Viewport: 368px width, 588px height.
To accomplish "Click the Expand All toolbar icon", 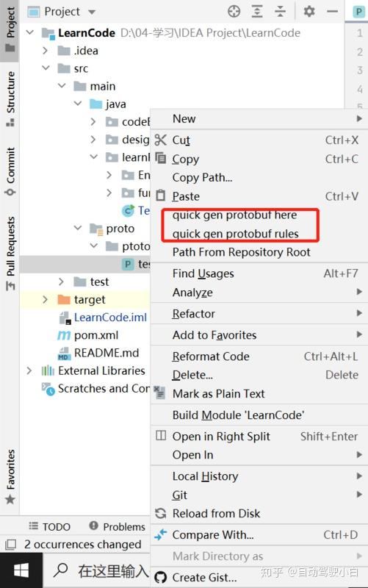I will 257,12.
